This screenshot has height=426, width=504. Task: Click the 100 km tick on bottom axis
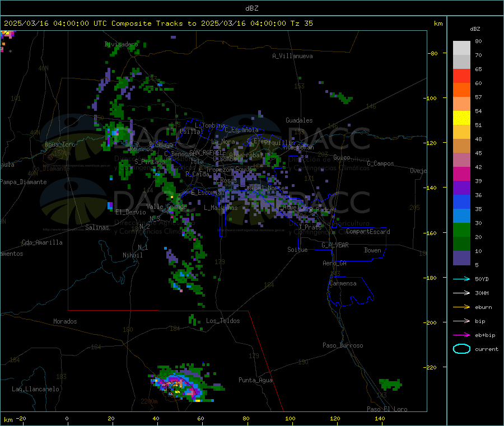tap(290, 418)
